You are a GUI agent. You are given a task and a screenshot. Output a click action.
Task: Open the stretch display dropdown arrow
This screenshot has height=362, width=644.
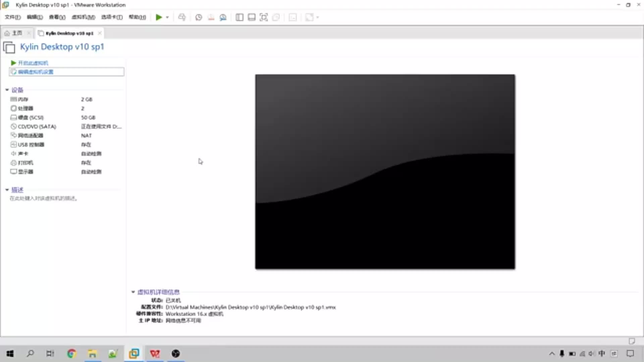318,17
